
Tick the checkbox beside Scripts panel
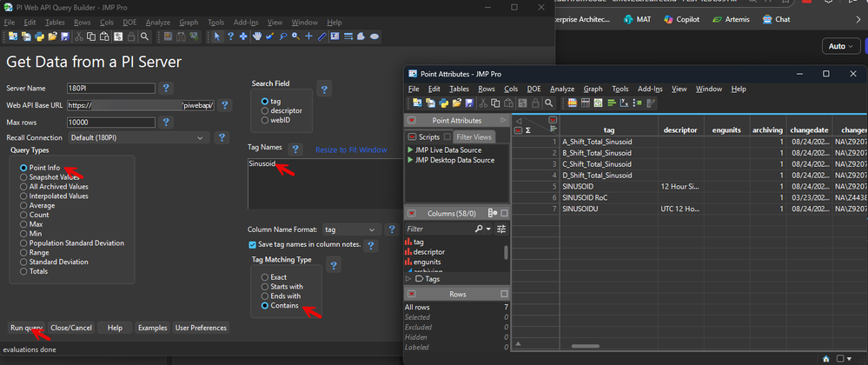pos(447,136)
